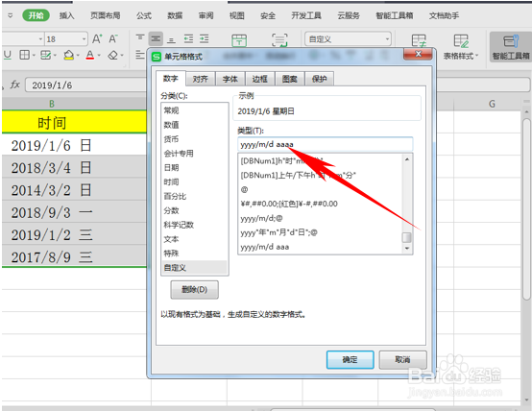Align cell content to bottom
The image size is (532, 411).
tap(172, 39)
